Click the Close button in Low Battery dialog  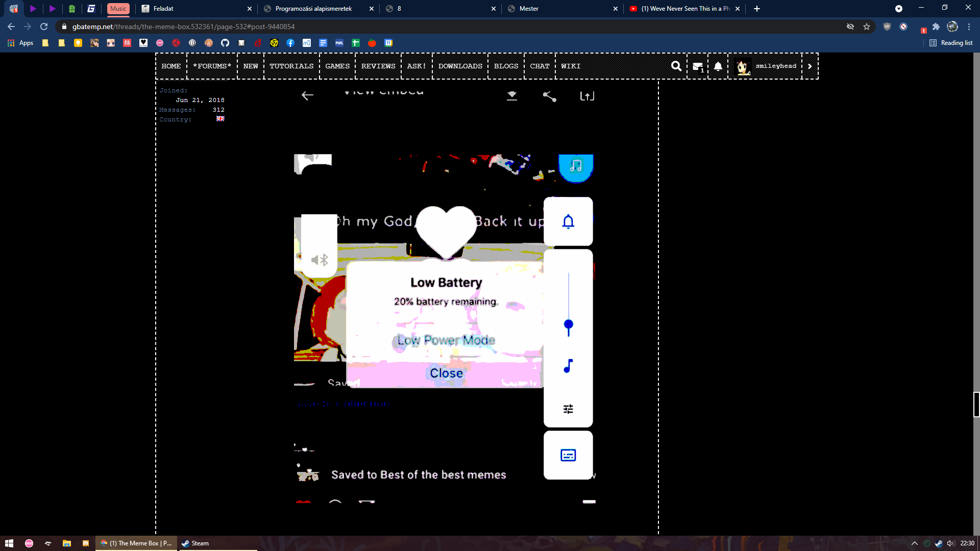point(446,373)
